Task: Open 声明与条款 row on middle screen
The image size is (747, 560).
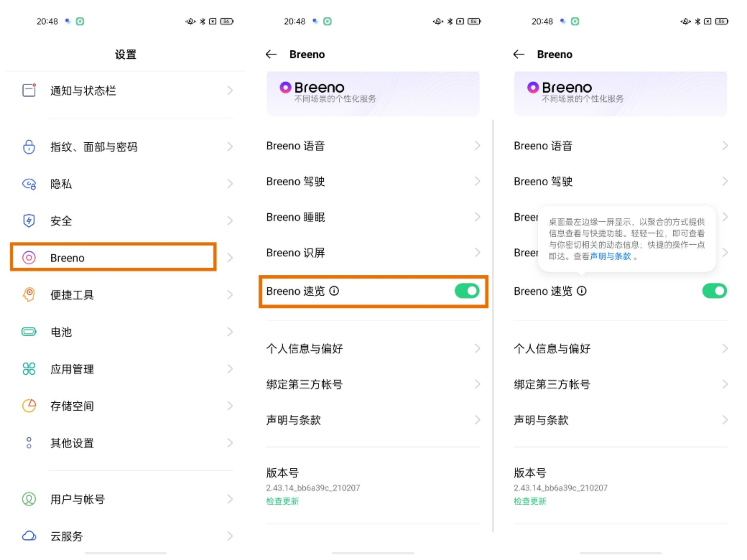Action: pyautogui.click(x=373, y=420)
